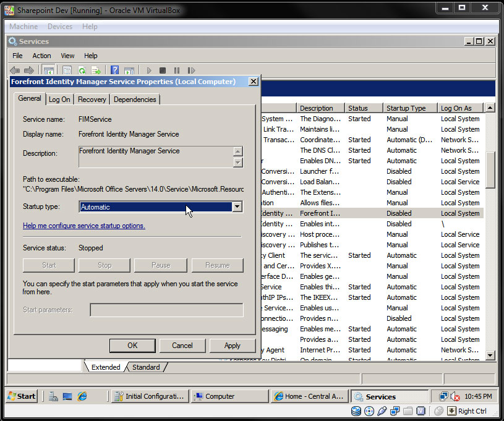Click the Forward arrow in Services toolbar

[29, 70]
